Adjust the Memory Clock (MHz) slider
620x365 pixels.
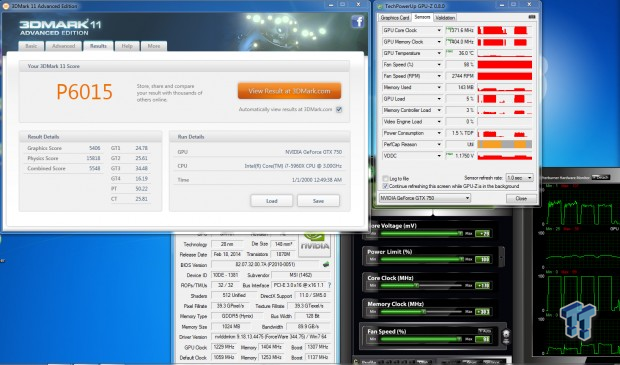coord(422,312)
